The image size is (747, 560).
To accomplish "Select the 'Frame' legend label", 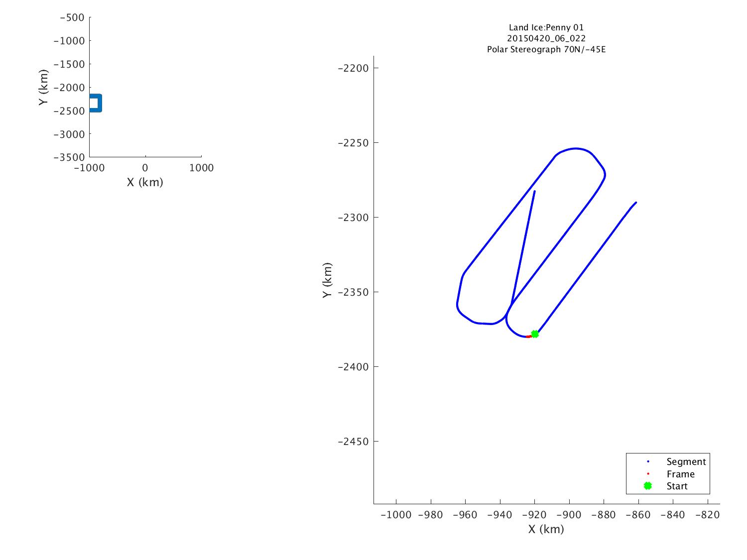I will click(680, 474).
